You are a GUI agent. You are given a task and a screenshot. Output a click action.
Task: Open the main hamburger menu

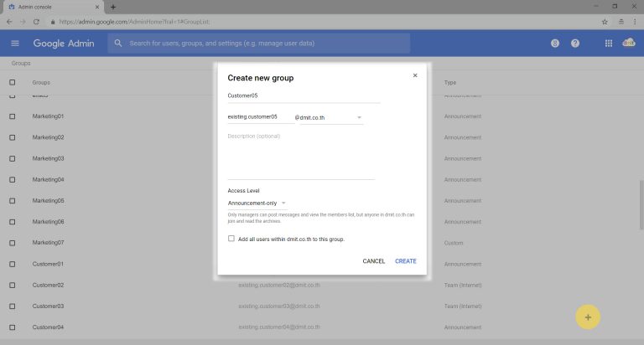15,43
